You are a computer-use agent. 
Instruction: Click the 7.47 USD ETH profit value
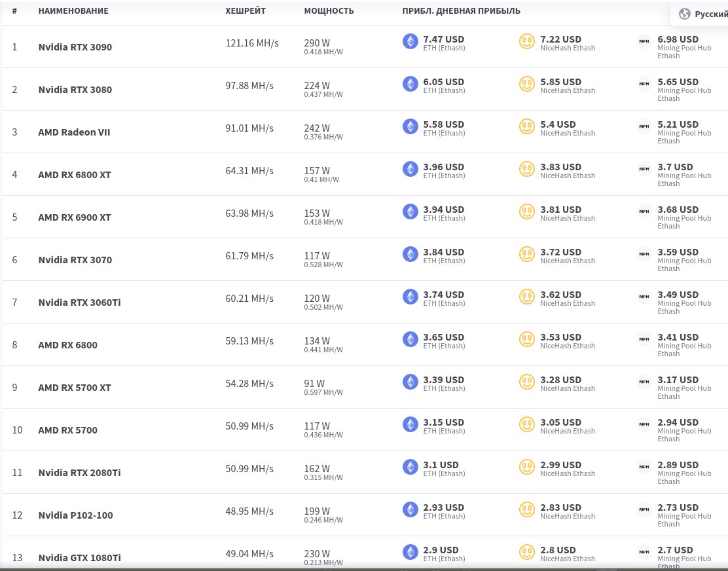pos(443,39)
